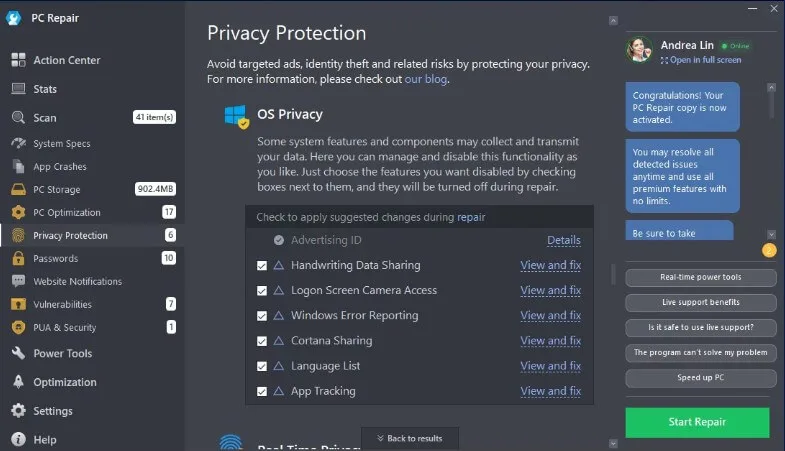Click the Stats monitor icon
Viewport: 785px width, 451px height.
tap(19, 89)
